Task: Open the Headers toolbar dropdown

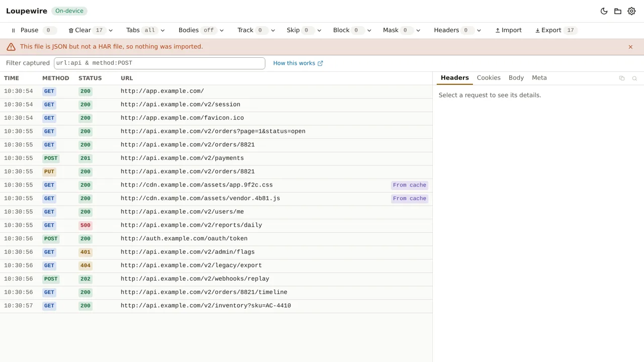Action: click(x=457, y=30)
